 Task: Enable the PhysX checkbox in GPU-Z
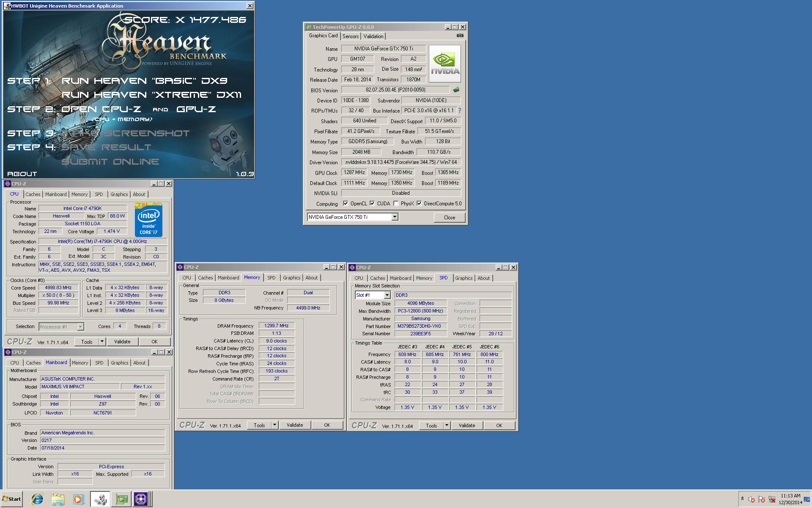click(396, 204)
